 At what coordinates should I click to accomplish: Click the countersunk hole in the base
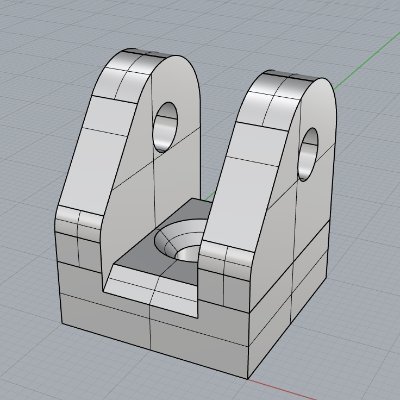point(182,240)
